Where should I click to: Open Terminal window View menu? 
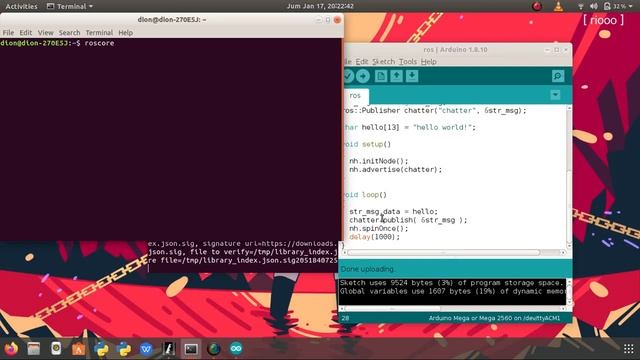[x=45, y=33]
